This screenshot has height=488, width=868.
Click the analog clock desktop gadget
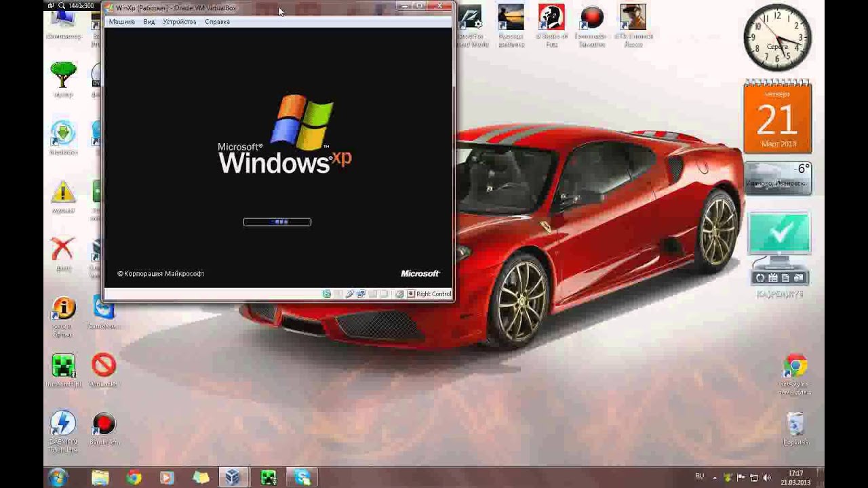(x=778, y=37)
